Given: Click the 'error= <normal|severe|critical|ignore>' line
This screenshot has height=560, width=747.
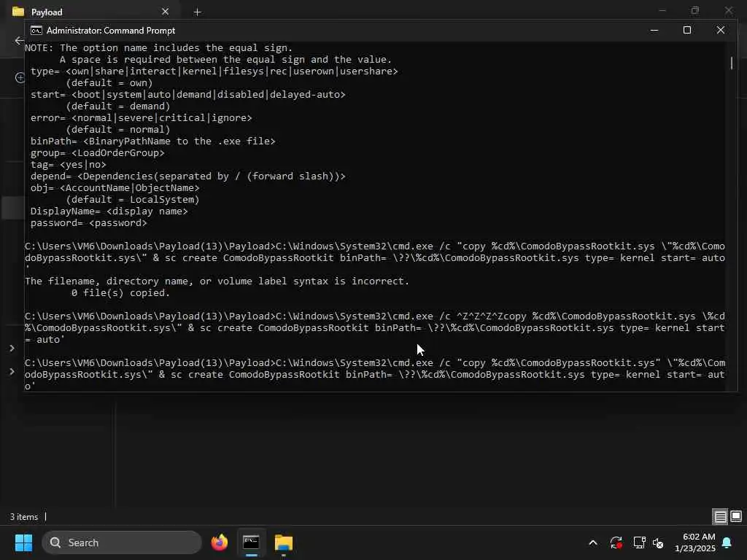Looking at the screenshot, I should [x=141, y=118].
